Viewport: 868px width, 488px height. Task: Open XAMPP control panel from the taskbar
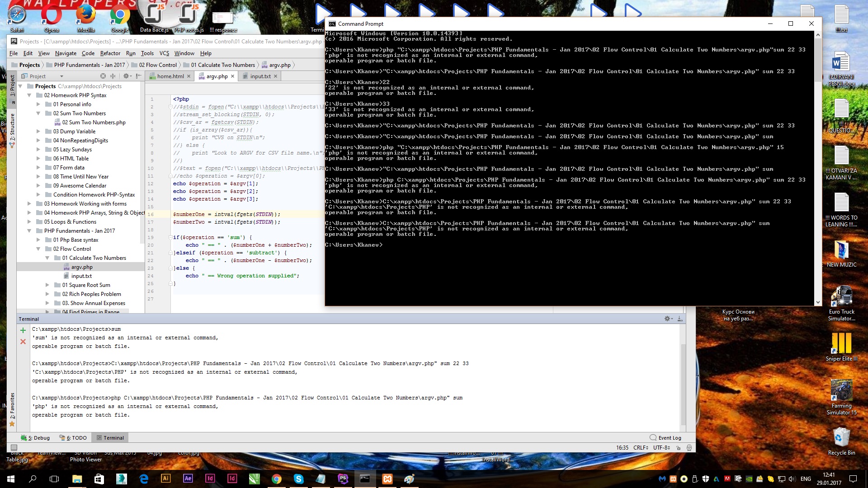pyautogui.click(x=387, y=479)
